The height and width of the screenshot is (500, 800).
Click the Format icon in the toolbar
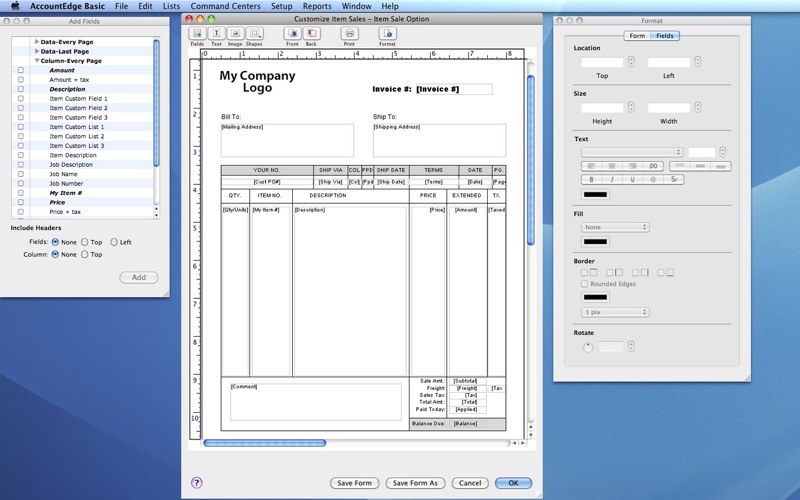[388, 34]
